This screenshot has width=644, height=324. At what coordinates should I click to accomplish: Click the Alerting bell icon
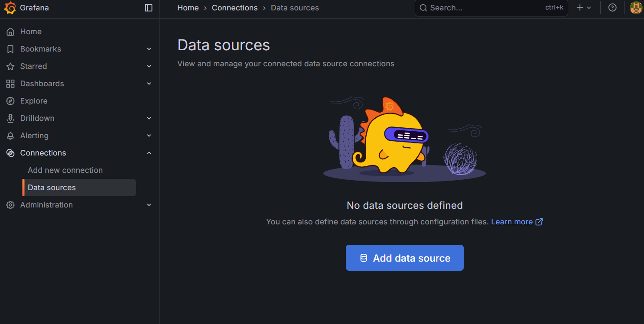click(10, 135)
